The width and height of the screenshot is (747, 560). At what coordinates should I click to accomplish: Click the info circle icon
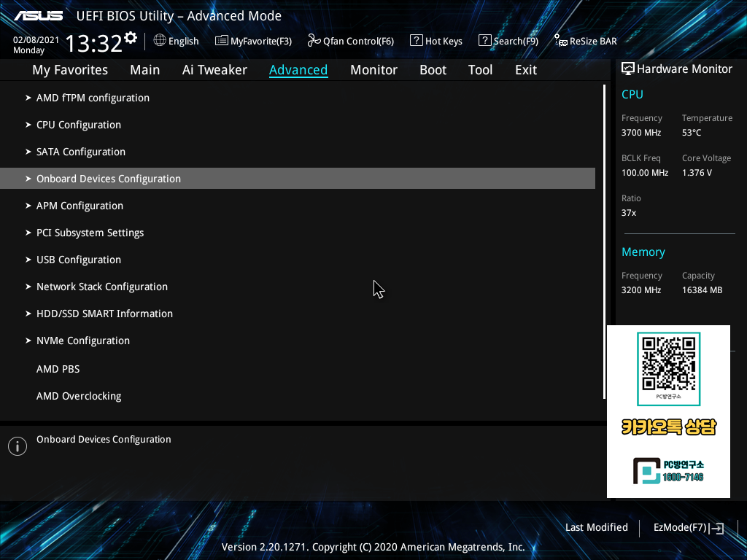pos(18,446)
